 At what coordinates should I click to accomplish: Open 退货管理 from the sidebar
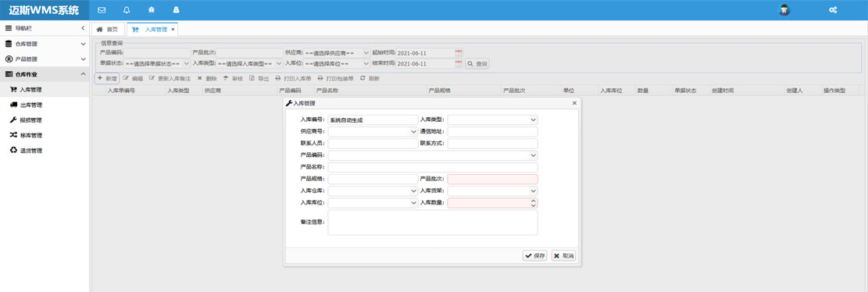tap(45, 151)
